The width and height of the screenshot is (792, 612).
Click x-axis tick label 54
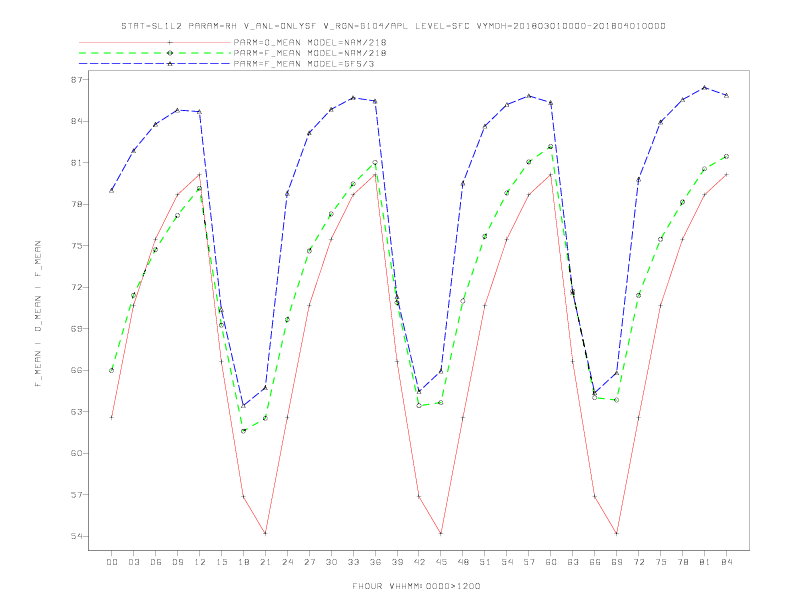click(507, 562)
